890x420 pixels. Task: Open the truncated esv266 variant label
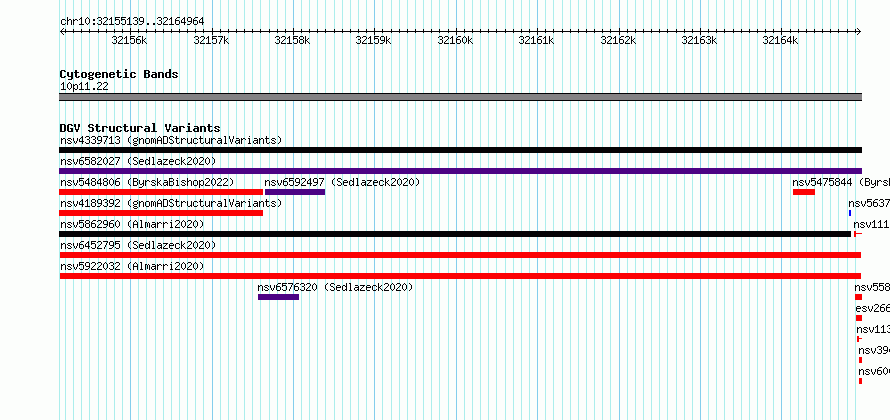pyautogui.click(x=873, y=308)
